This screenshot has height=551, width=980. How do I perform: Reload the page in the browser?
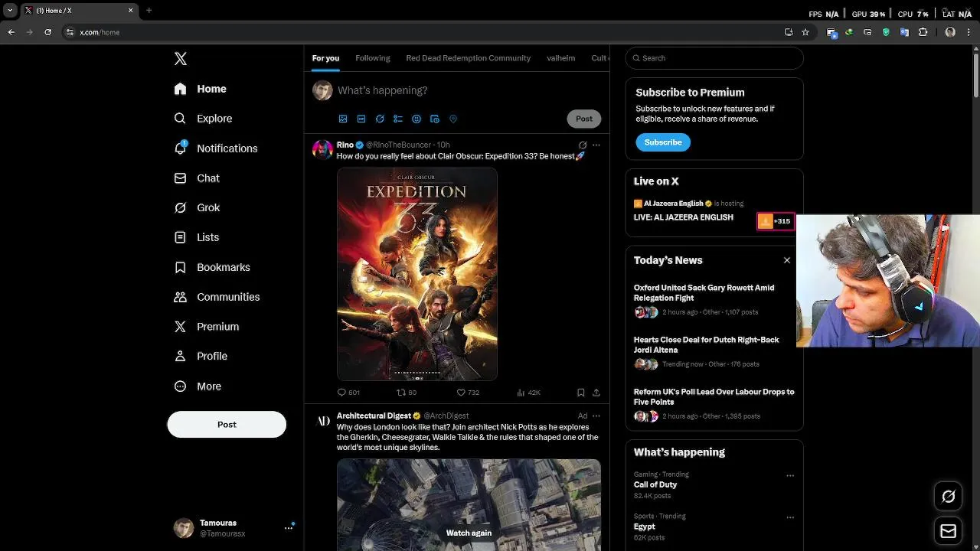[47, 32]
